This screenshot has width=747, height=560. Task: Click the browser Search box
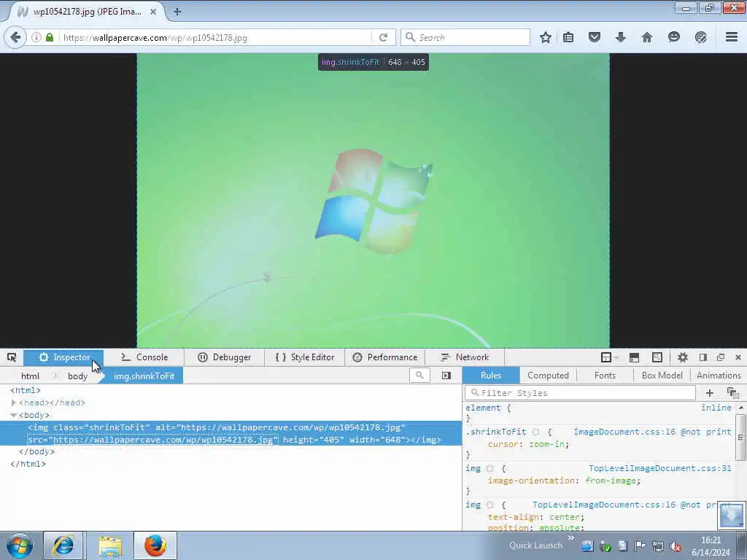pyautogui.click(x=465, y=37)
